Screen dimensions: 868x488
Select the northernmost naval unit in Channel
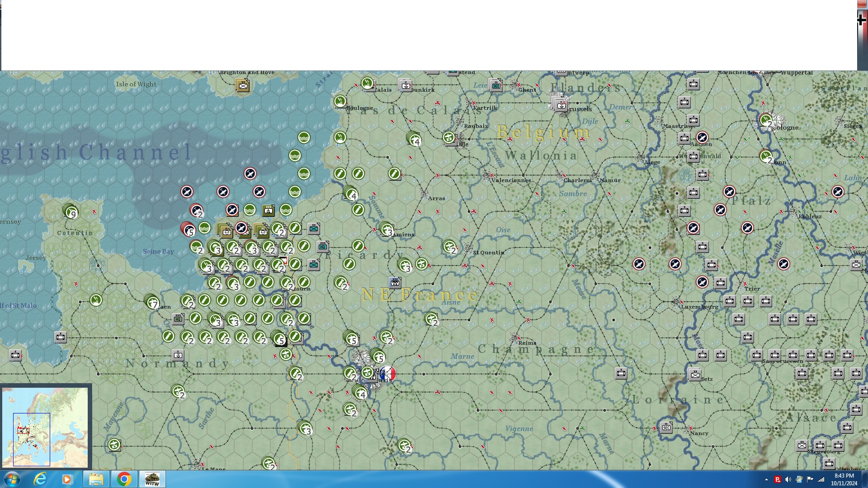click(304, 137)
